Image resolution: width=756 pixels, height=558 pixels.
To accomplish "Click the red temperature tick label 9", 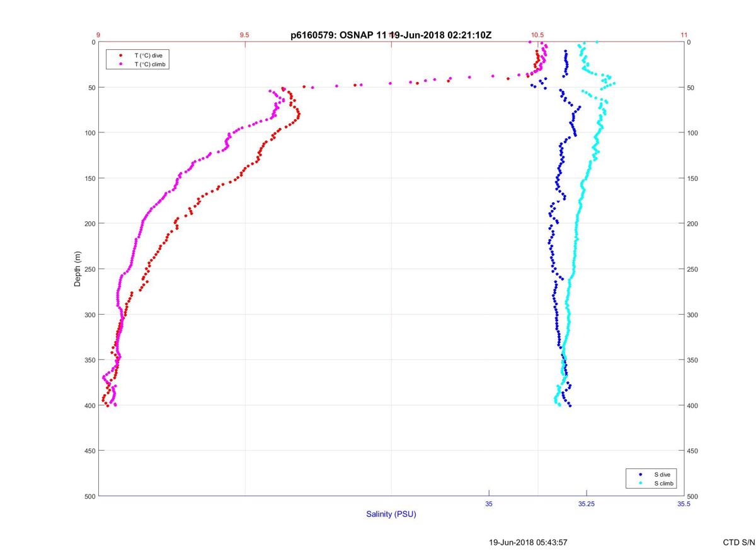I will click(x=98, y=35).
